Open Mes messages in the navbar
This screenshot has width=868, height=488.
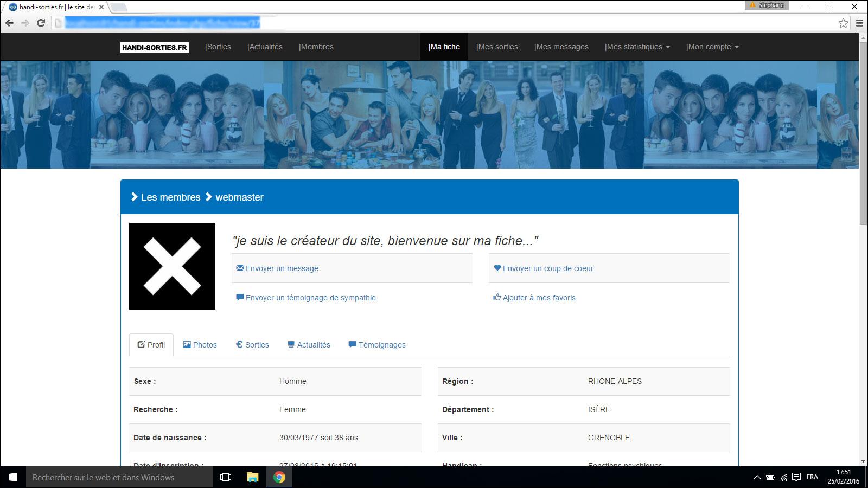click(561, 47)
